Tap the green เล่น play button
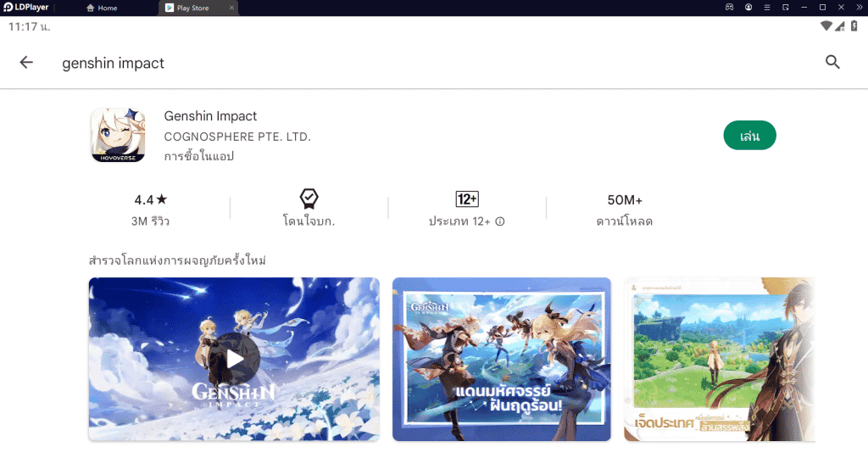Image resolution: width=868 pixels, height=464 pixels. click(x=749, y=136)
